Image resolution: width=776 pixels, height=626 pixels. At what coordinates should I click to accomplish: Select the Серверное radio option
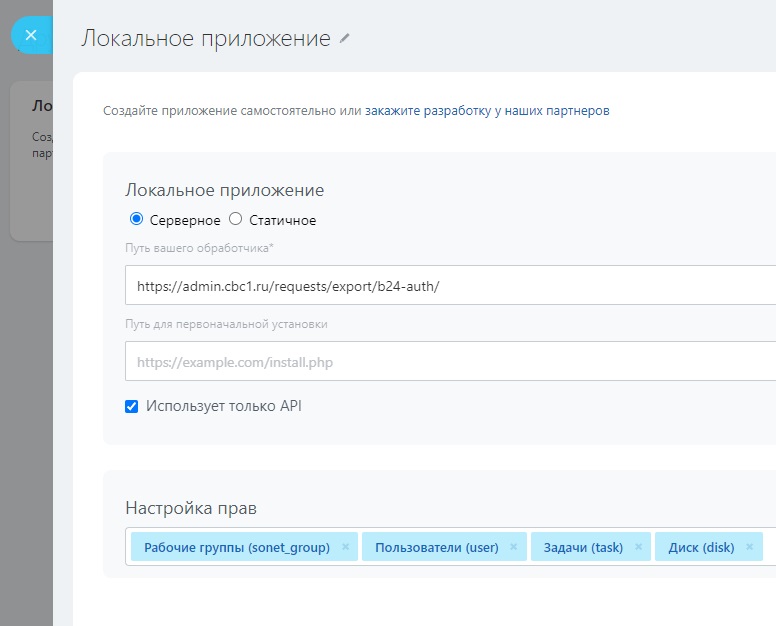pos(137,219)
